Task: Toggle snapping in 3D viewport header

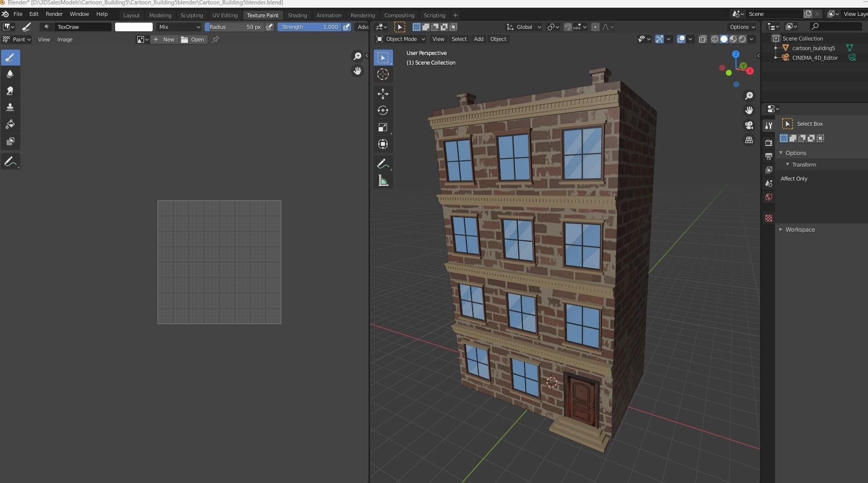Action: pyautogui.click(x=568, y=27)
